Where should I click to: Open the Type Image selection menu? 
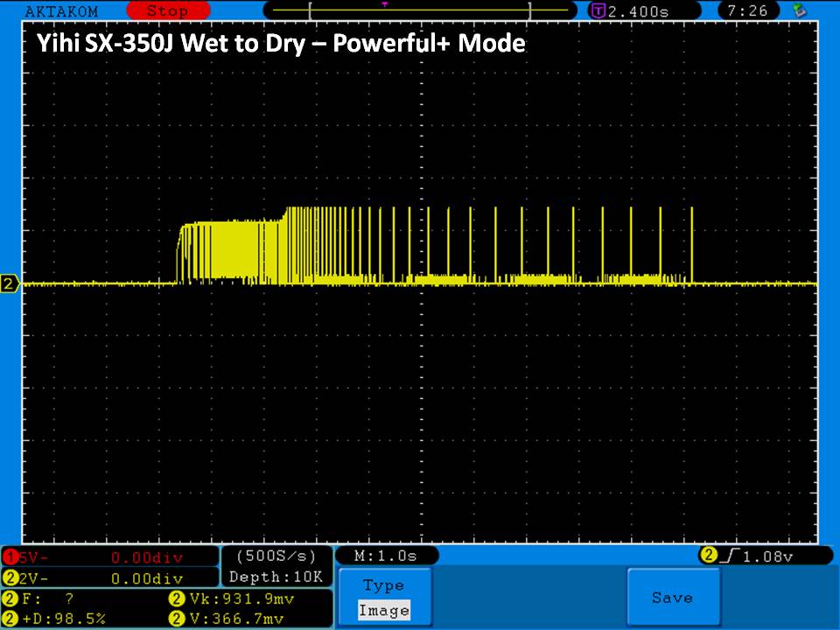pyautogui.click(x=383, y=598)
